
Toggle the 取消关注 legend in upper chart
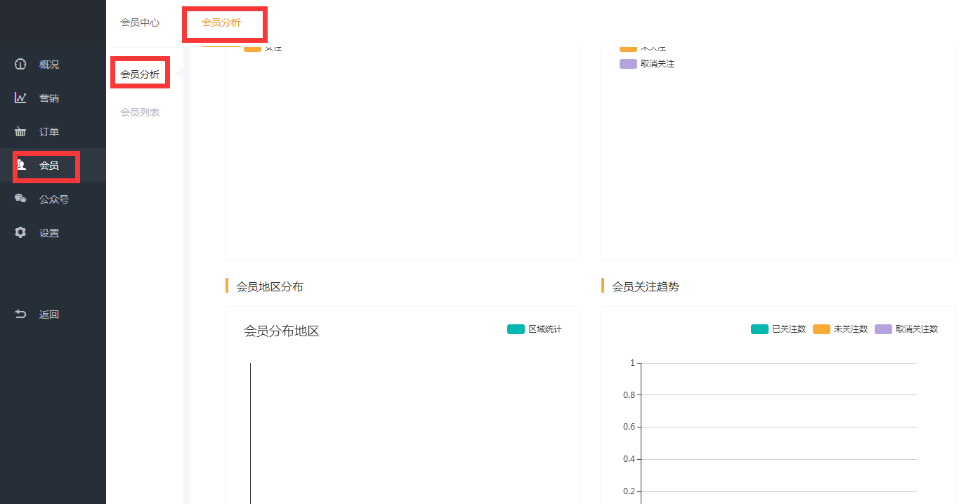[646, 64]
